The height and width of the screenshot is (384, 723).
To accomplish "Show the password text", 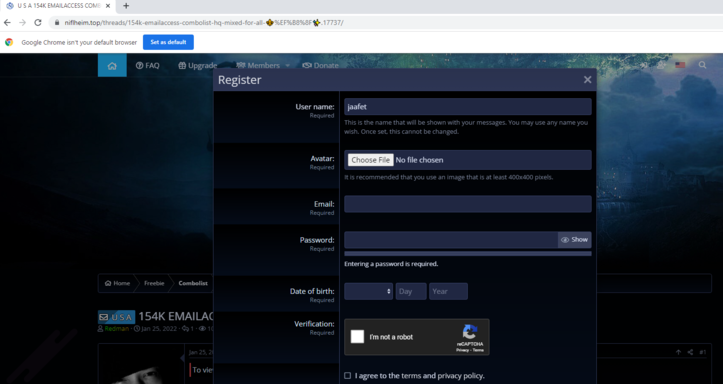I will [x=575, y=240].
